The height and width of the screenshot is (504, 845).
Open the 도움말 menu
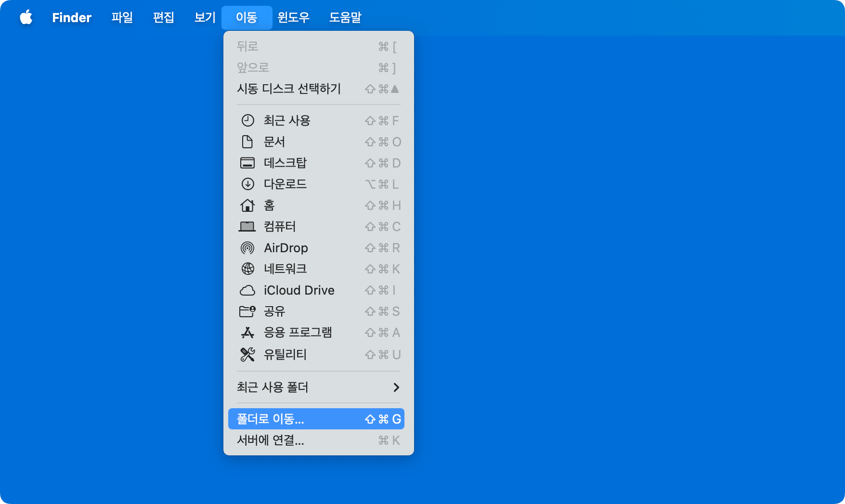pyautogui.click(x=345, y=17)
